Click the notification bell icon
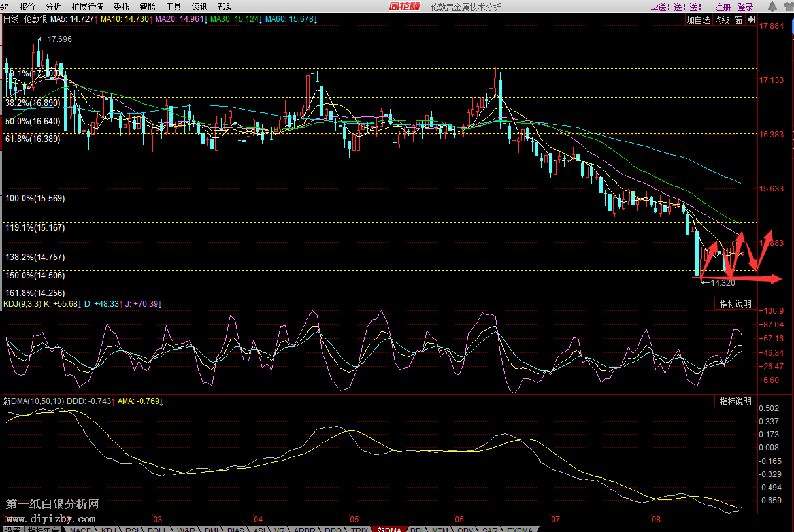This screenshot has height=532, width=794. tap(772, 7)
